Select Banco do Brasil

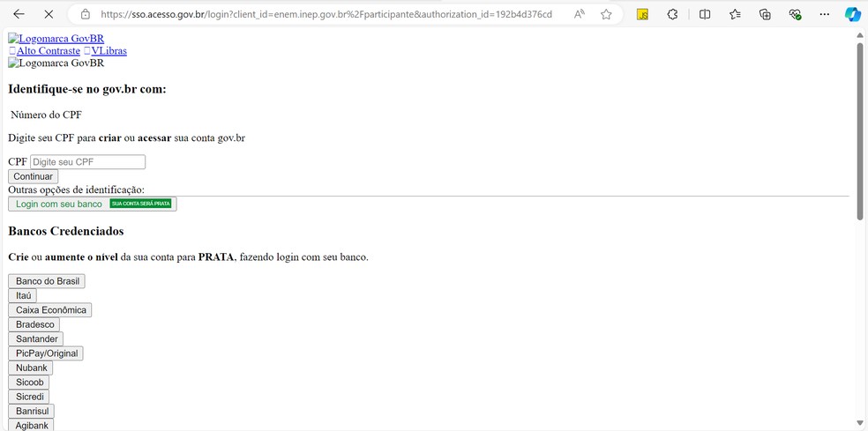pos(47,281)
